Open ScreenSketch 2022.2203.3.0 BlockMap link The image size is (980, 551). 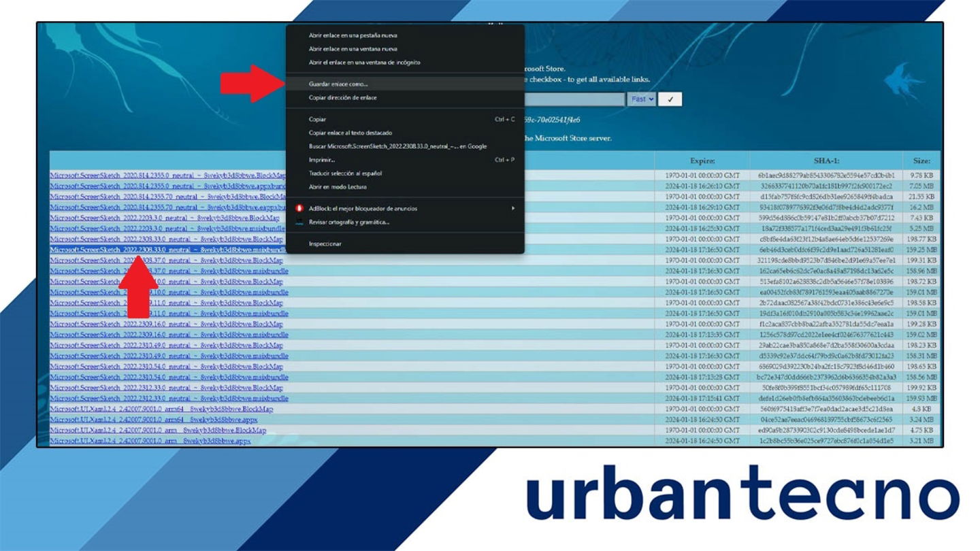(x=165, y=218)
